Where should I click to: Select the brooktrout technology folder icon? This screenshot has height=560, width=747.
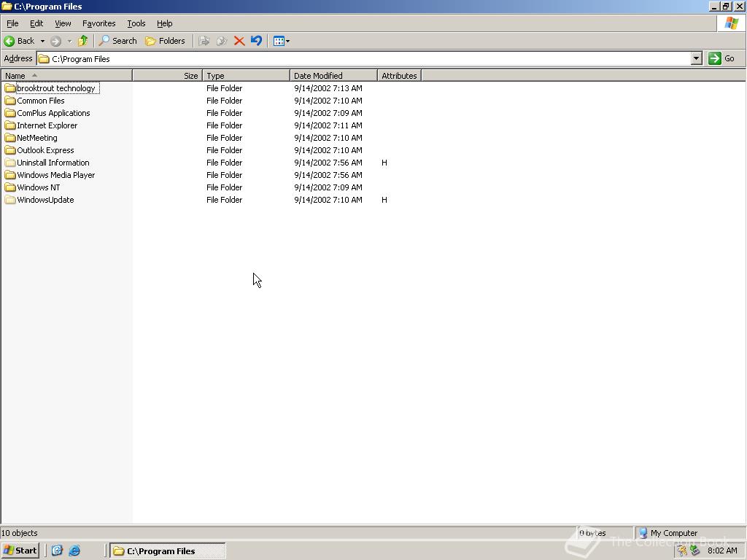point(10,88)
